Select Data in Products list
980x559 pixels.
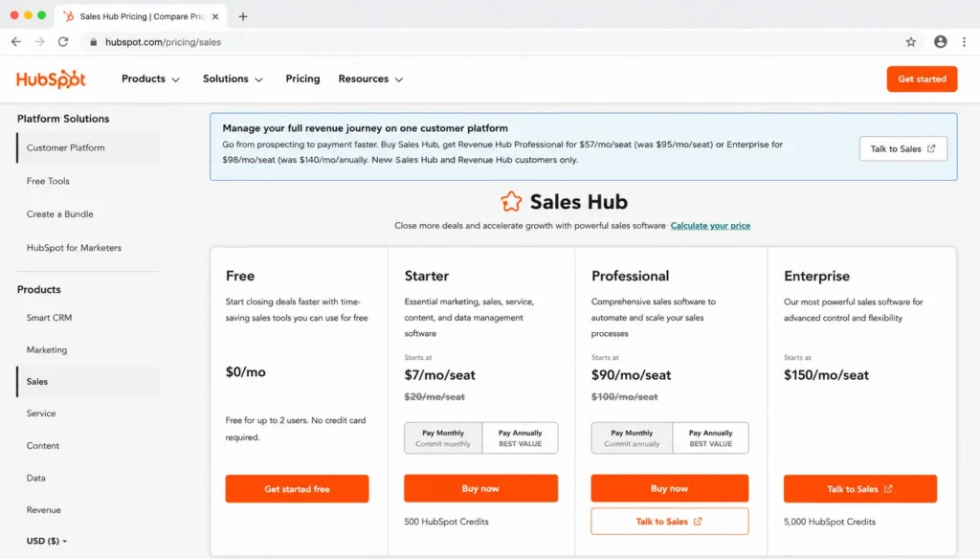[x=36, y=478]
